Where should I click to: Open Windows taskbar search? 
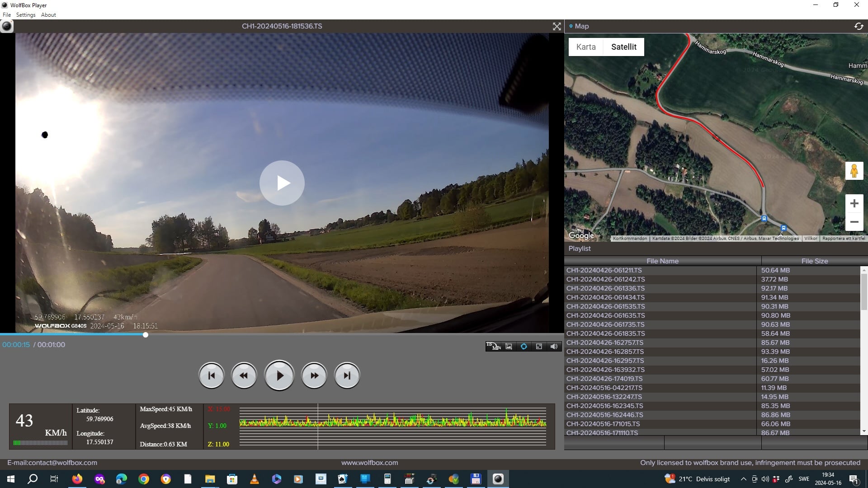pos(33,479)
